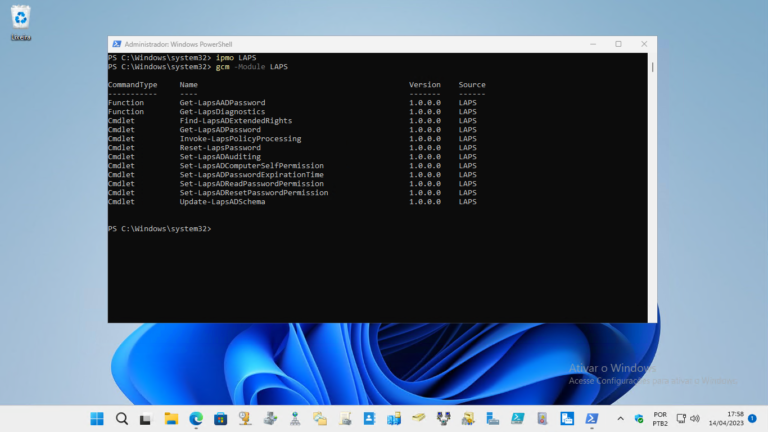Open the gray document with red dot icon

542,419
